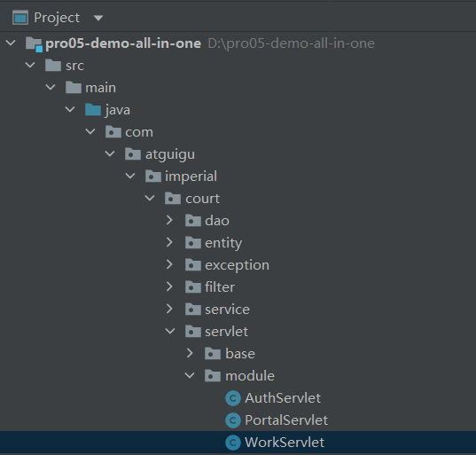This screenshot has width=476, height=455.
Task: Click the blue java source folder icon
Action: [x=93, y=110]
